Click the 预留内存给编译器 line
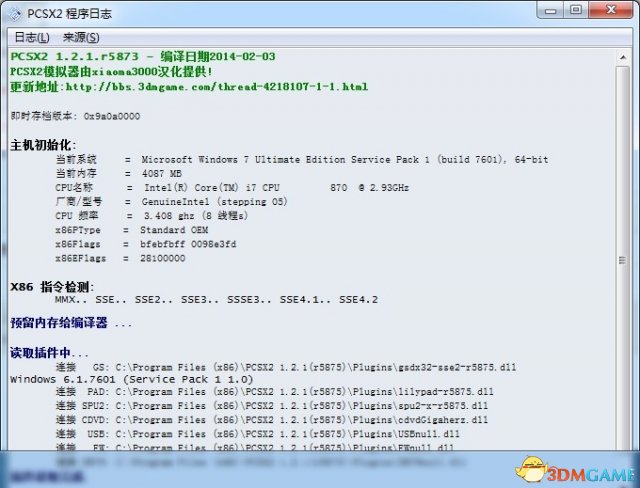Viewport: 640px width, 488px height. click(71, 323)
